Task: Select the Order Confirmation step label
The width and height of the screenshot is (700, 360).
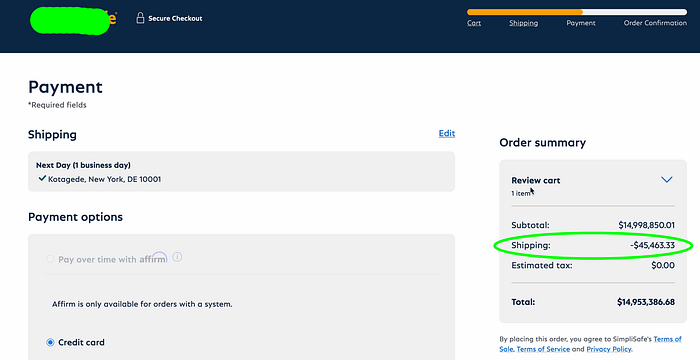Action: (655, 23)
